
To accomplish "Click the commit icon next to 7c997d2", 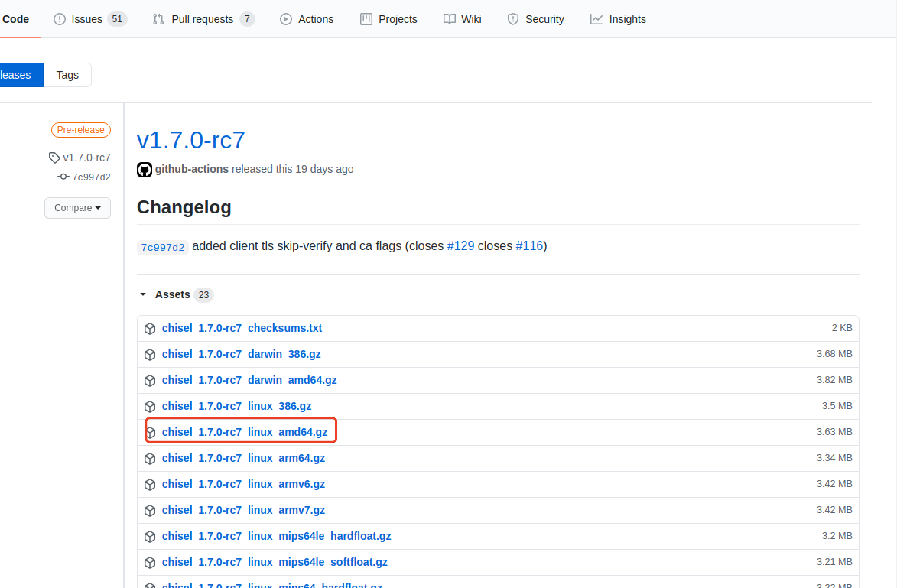I will 63,177.
